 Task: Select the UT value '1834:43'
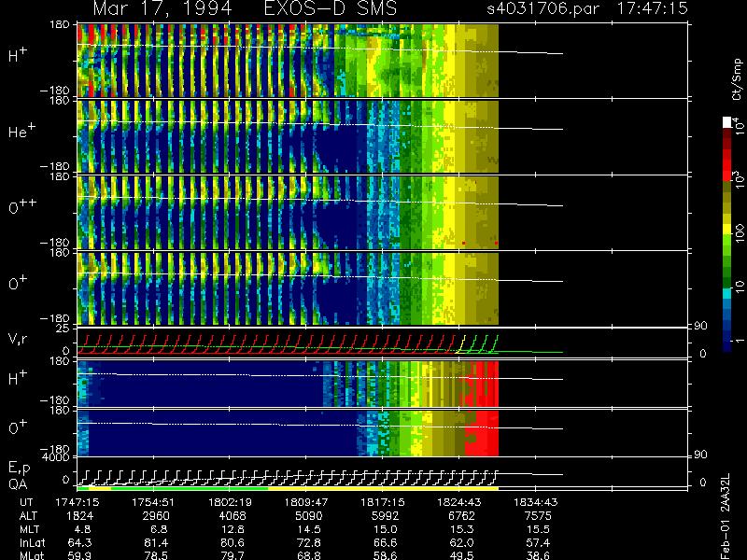pos(535,502)
